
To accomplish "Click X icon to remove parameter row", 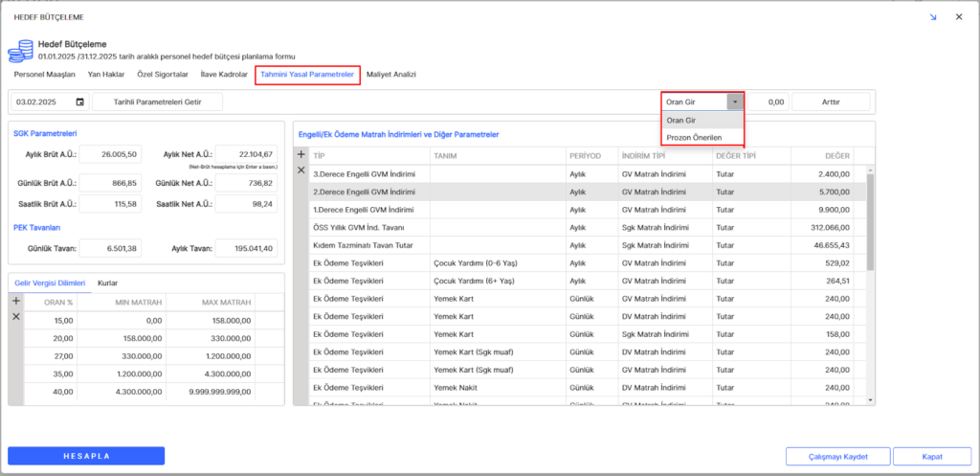I will click(301, 170).
